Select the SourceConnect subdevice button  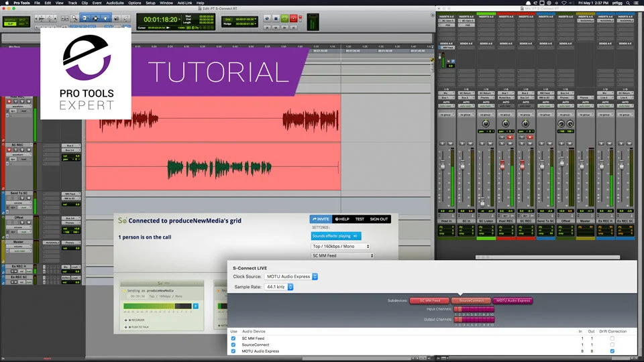[x=471, y=300]
